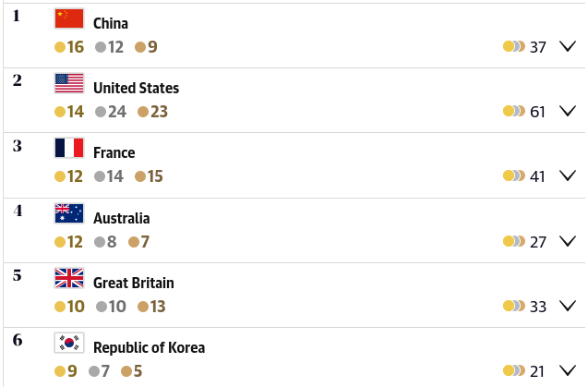588x387 pixels.
Task: Open the China country link
Action: 111,23
